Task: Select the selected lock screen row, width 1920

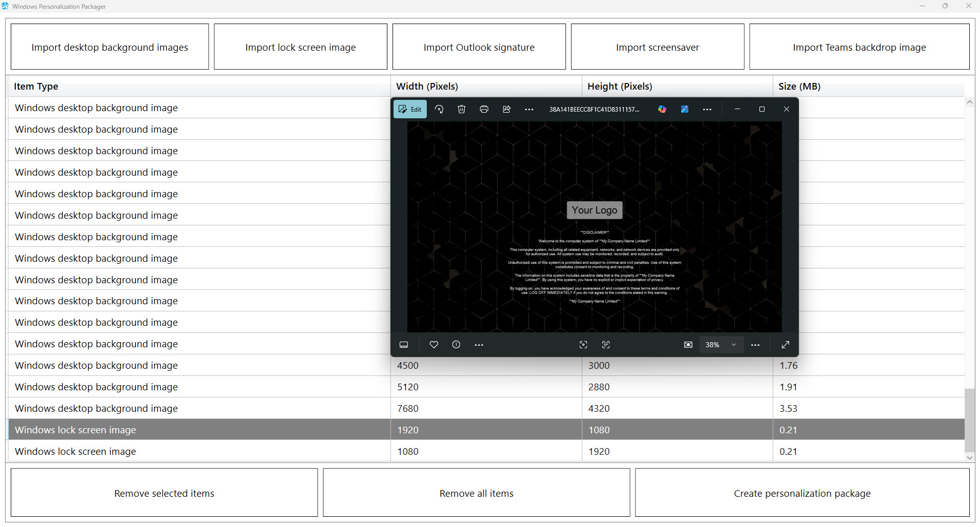Action: [487, 430]
